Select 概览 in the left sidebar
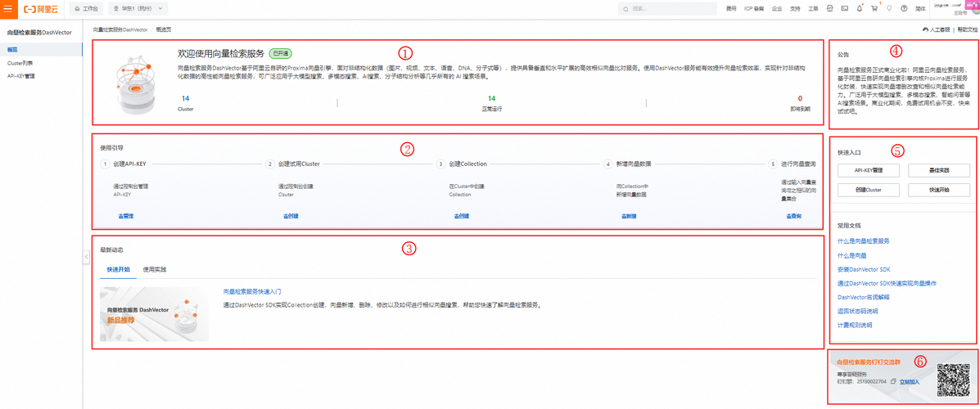Viewport: 980px width, 409px height. click(41, 49)
